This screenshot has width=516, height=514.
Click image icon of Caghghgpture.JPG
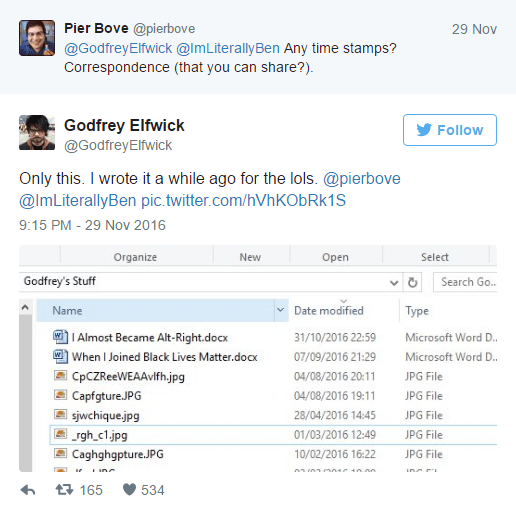tap(60, 453)
